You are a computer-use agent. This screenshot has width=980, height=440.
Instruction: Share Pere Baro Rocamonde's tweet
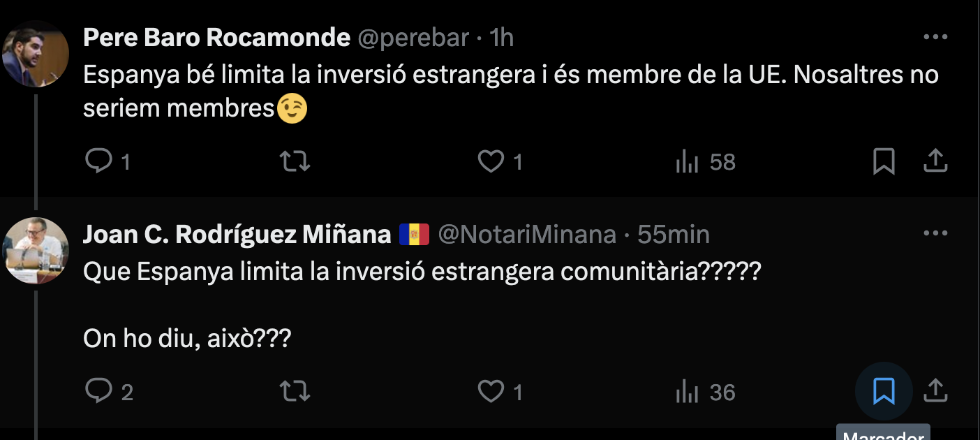click(x=935, y=162)
